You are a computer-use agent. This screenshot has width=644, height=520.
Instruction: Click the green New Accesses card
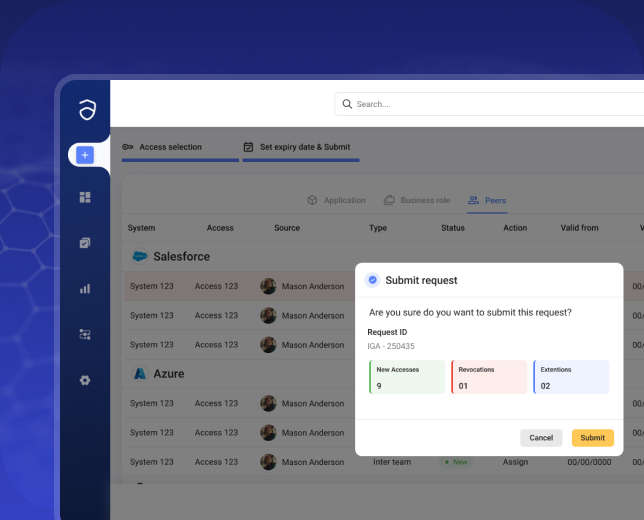pyautogui.click(x=407, y=377)
